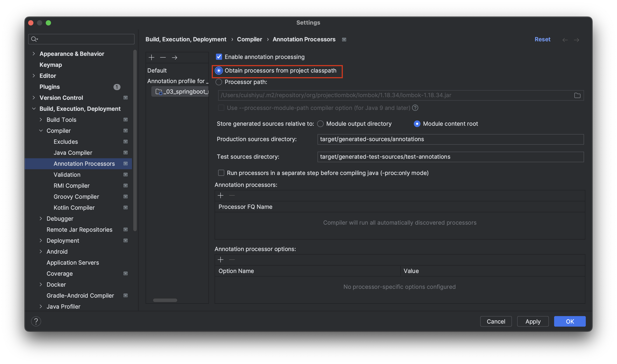Expand the Debugger settings node
Screen dimensions: 617x364
pyautogui.click(x=41, y=218)
